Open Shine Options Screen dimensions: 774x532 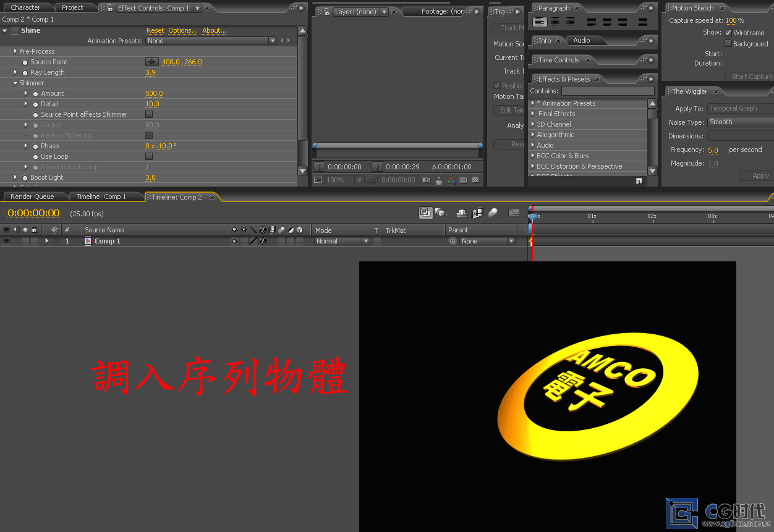coord(183,30)
